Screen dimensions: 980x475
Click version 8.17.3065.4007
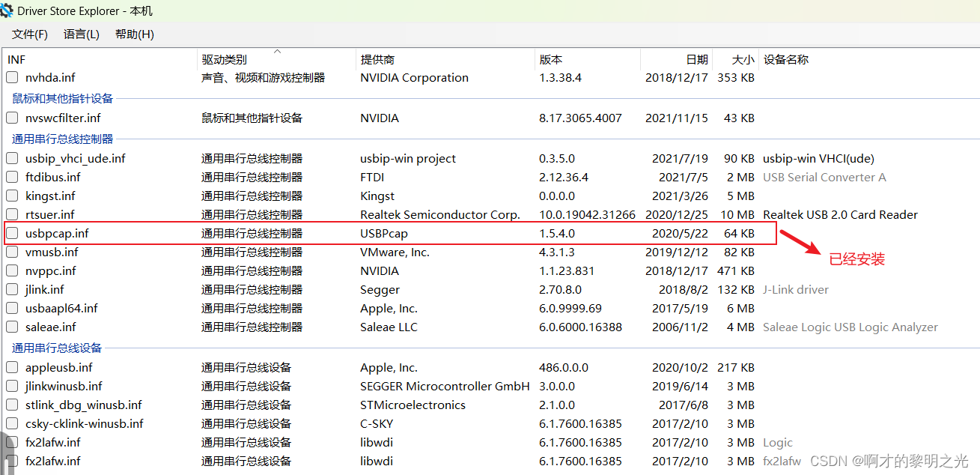click(580, 118)
